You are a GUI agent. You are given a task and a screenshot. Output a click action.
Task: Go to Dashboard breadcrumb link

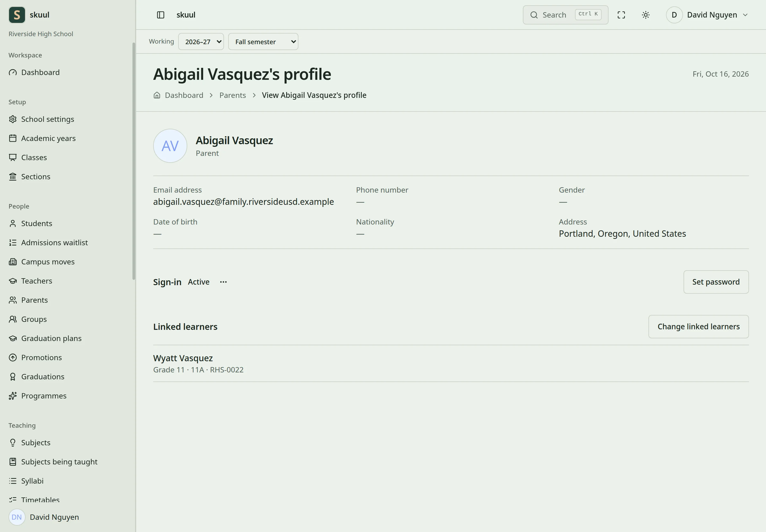pos(184,95)
